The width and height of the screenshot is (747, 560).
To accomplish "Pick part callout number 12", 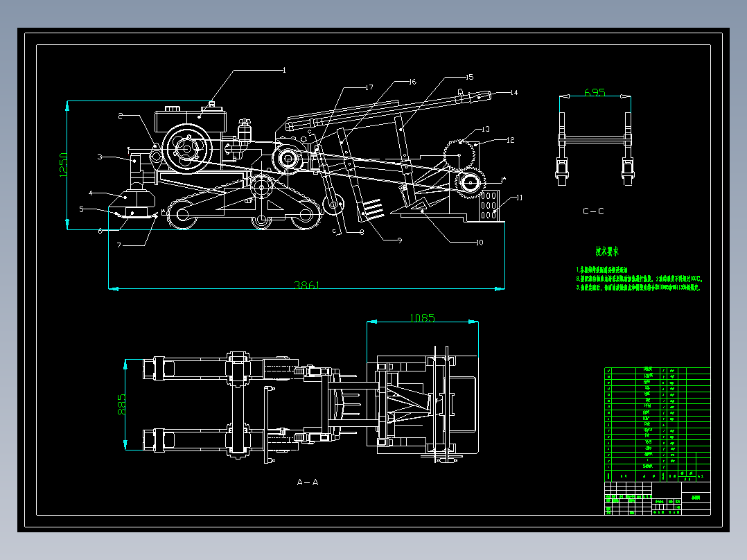I will point(510,140).
